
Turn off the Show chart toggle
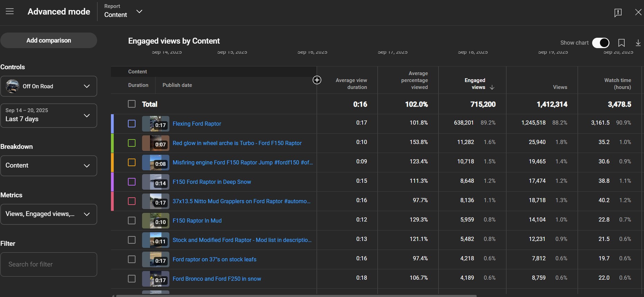600,43
